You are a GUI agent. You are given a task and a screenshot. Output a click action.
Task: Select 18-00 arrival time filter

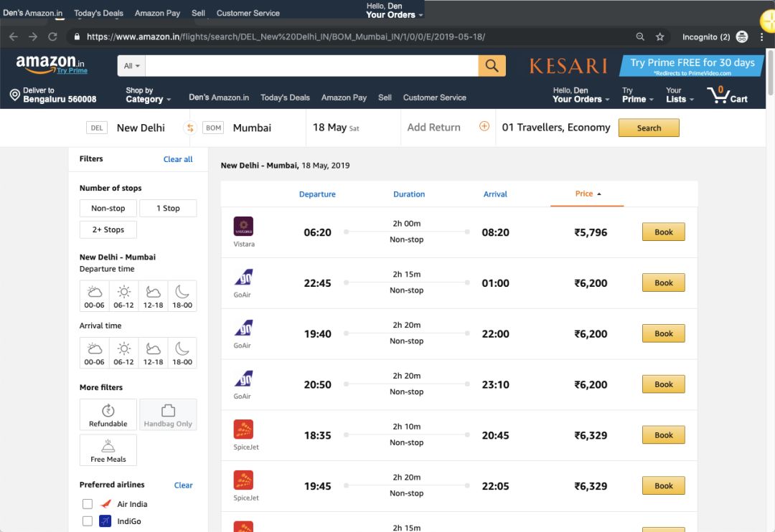tap(182, 353)
